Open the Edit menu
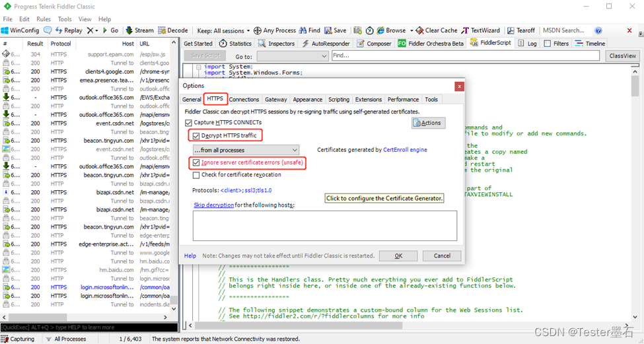Image resolution: width=644 pixels, height=344 pixels. point(24,19)
